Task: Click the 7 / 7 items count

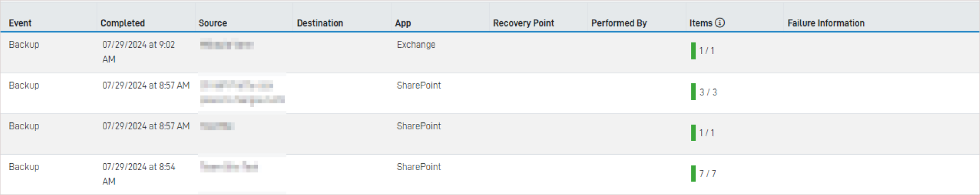Action: 707,174
